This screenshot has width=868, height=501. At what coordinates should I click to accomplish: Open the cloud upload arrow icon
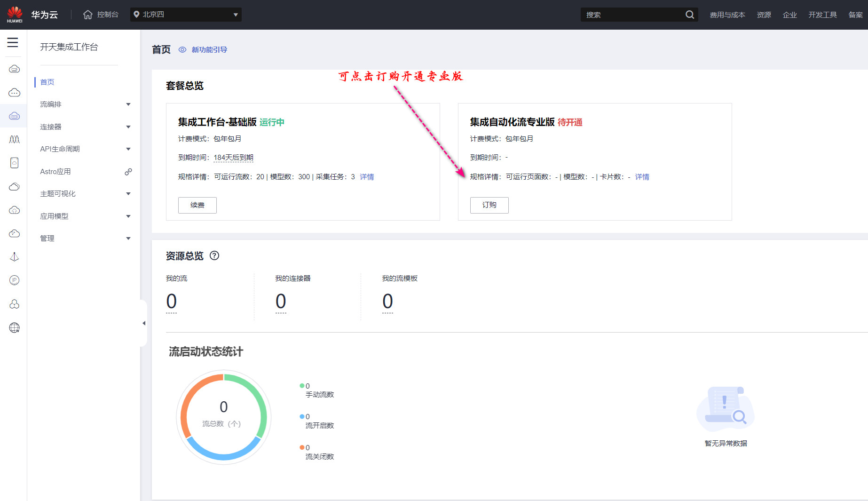pyautogui.click(x=15, y=210)
